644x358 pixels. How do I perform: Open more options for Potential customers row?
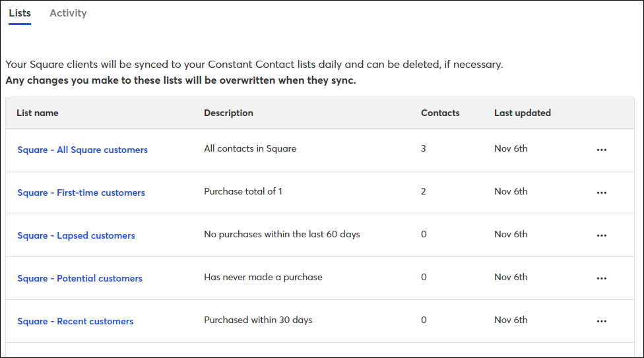coord(601,278)
